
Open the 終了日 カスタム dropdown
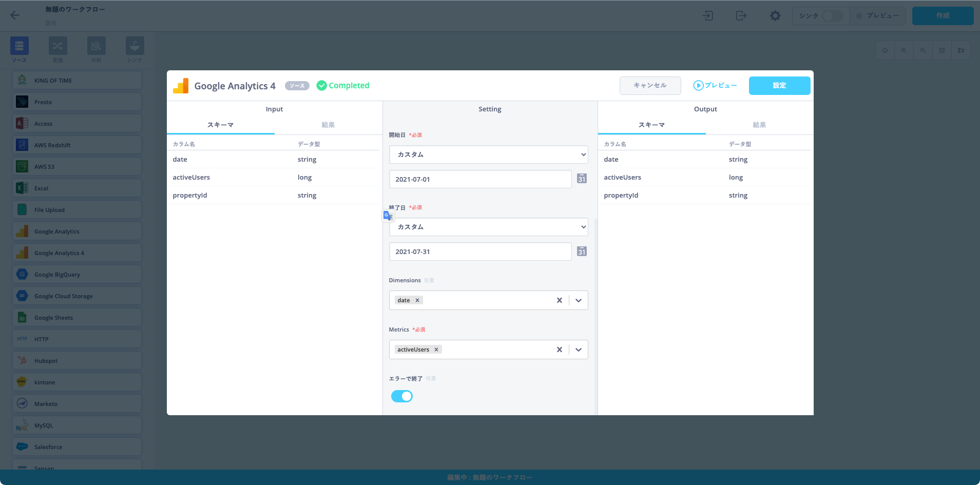tap(488, 227)
